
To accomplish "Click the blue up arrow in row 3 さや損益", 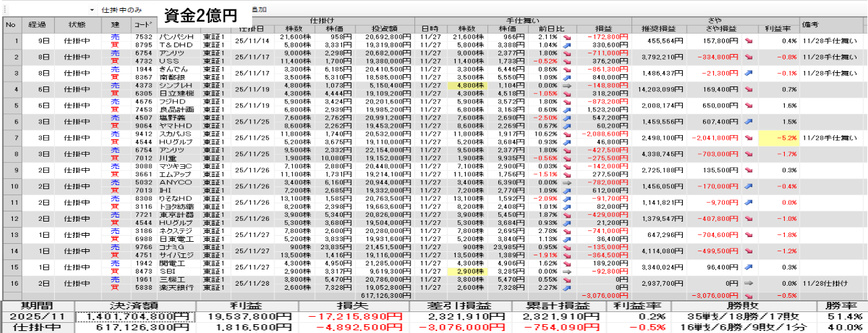I will pos(748,72).
